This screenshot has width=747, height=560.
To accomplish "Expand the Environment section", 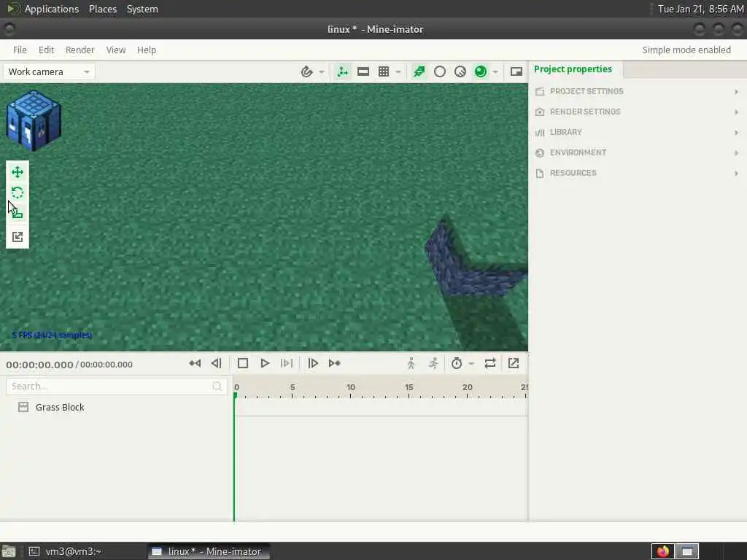I will 638,153.
